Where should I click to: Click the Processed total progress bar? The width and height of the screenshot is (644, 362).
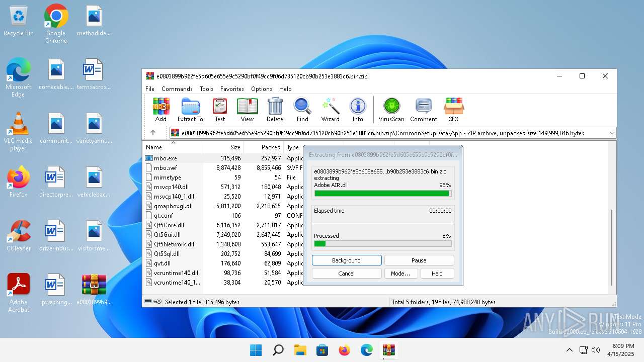point(383,244)
